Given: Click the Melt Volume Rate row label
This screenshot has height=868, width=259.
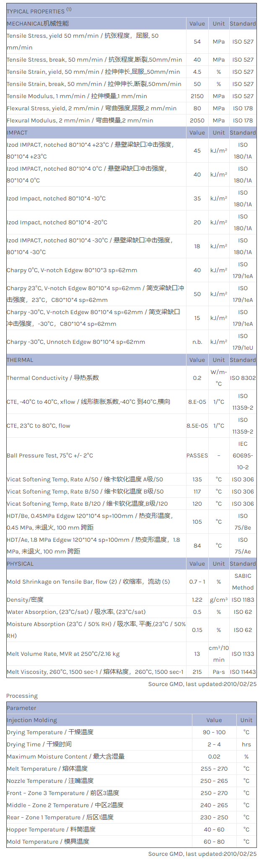Looking at the screenshot, I should click(63, 654).
